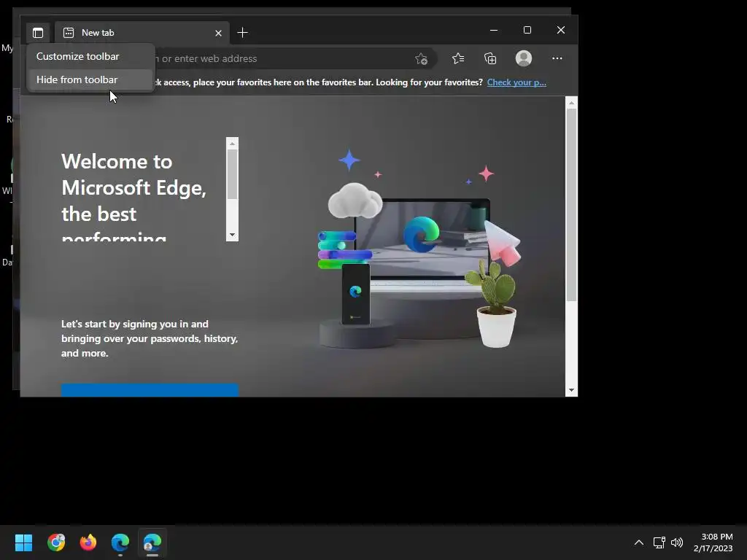Open the network status tray icon
This screenshot has width=747, height=560.
(659, 542)
